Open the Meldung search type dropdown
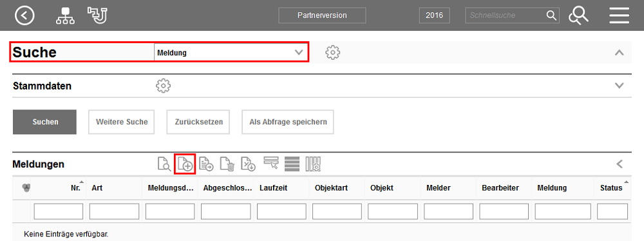 pos(231,53)
